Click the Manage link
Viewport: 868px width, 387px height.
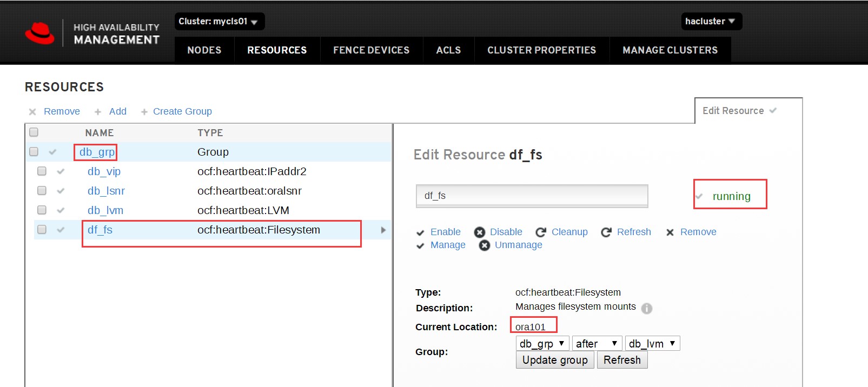pos(448,245)
